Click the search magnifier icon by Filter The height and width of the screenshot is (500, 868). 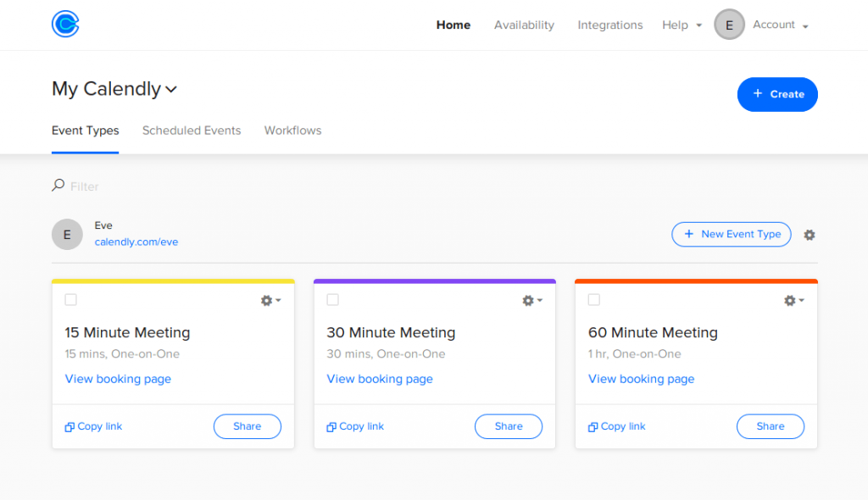[x=58, y=185]
